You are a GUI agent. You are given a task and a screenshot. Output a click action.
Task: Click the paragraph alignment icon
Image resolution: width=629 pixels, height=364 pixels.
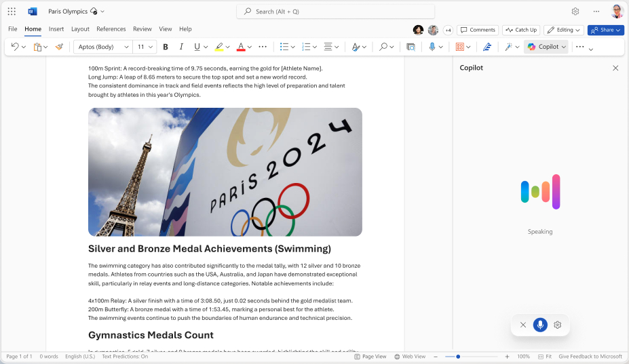(328, 47)
